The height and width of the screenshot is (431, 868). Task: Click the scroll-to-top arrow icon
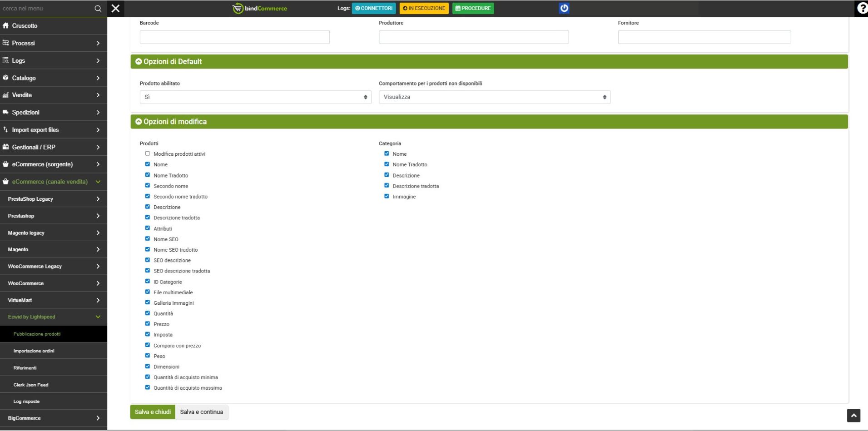click(853, 416)
